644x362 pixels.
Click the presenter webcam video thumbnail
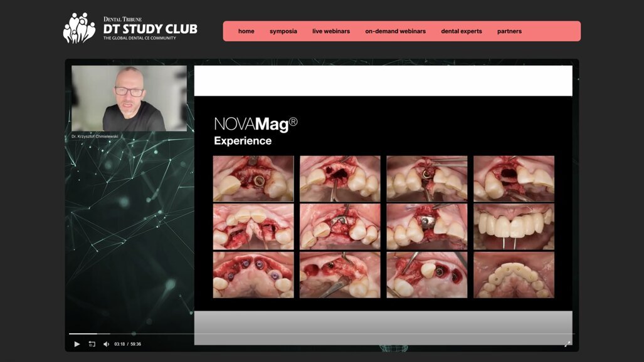[129, 98]
